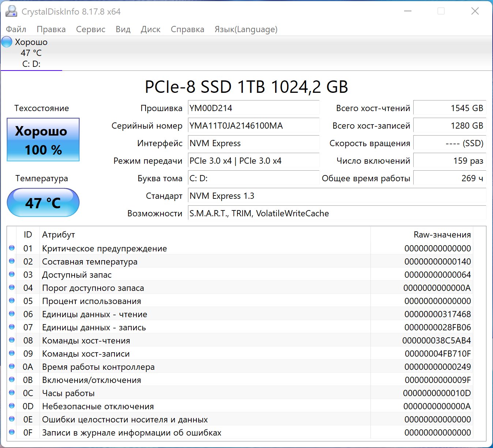
Task: Click the Хорошо 100 % health status button
Action: point(43,140)
